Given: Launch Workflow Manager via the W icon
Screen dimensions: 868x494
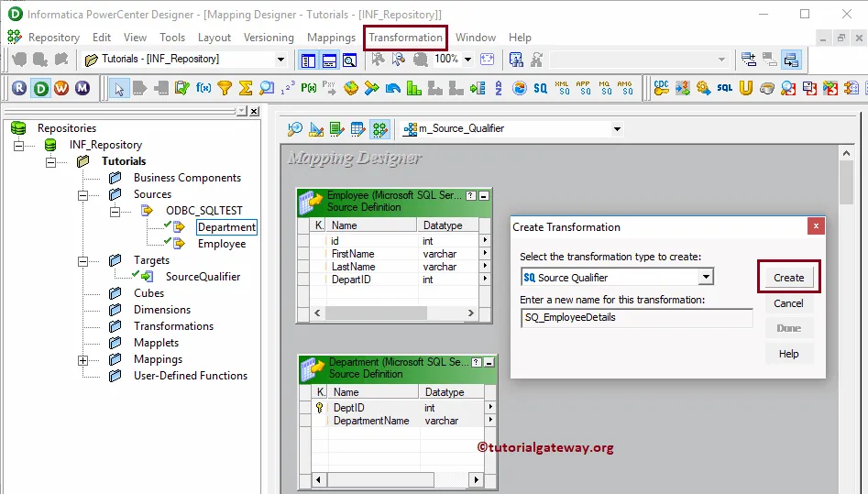Looking at the screenshot, I should tap(61, 88).
